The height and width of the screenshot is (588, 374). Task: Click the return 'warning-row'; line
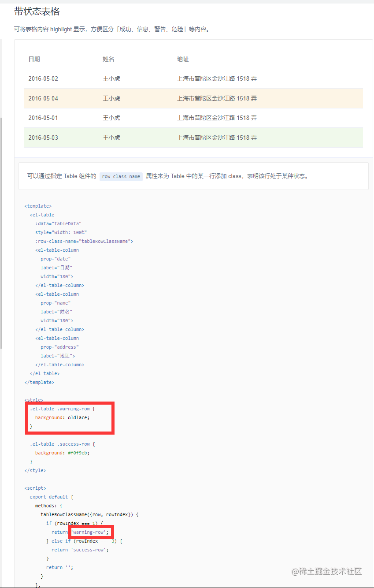coord(80,532)
